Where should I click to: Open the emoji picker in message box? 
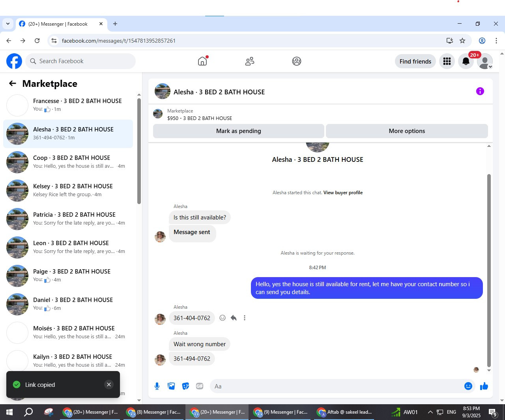tap(468, 386)
